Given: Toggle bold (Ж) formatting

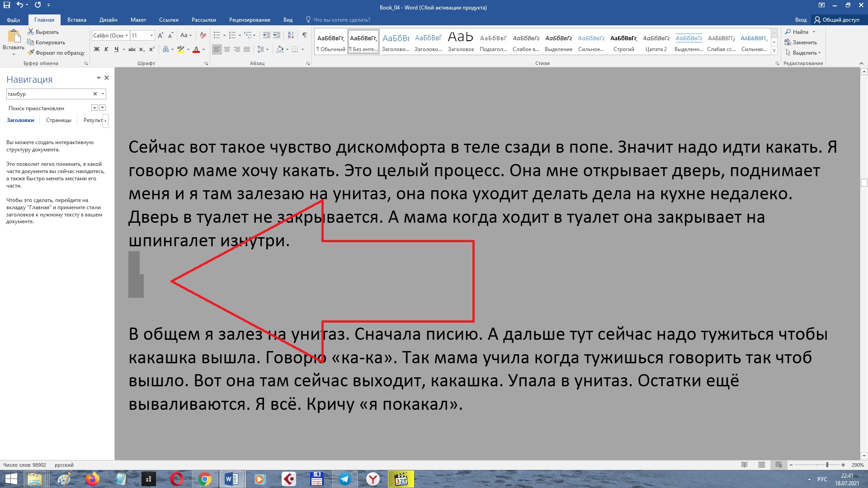Looking at the screenshot, I should tap(97, 49).
